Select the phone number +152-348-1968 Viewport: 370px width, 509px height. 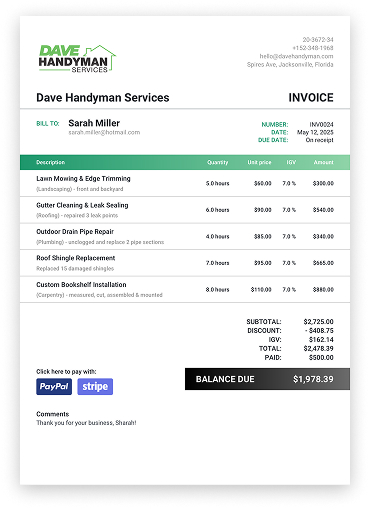(x=313, y=48)
